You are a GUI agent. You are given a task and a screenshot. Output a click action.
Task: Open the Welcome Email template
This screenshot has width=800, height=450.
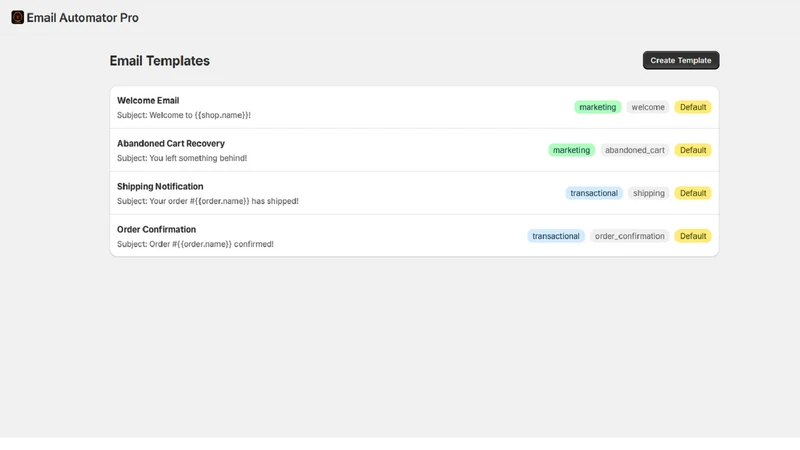[414, 107]
